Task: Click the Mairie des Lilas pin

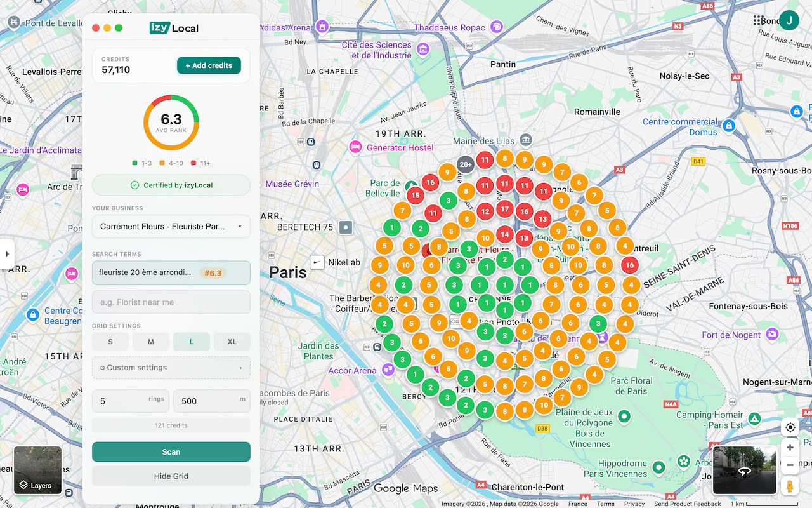Action: click(x=526, y=140)
